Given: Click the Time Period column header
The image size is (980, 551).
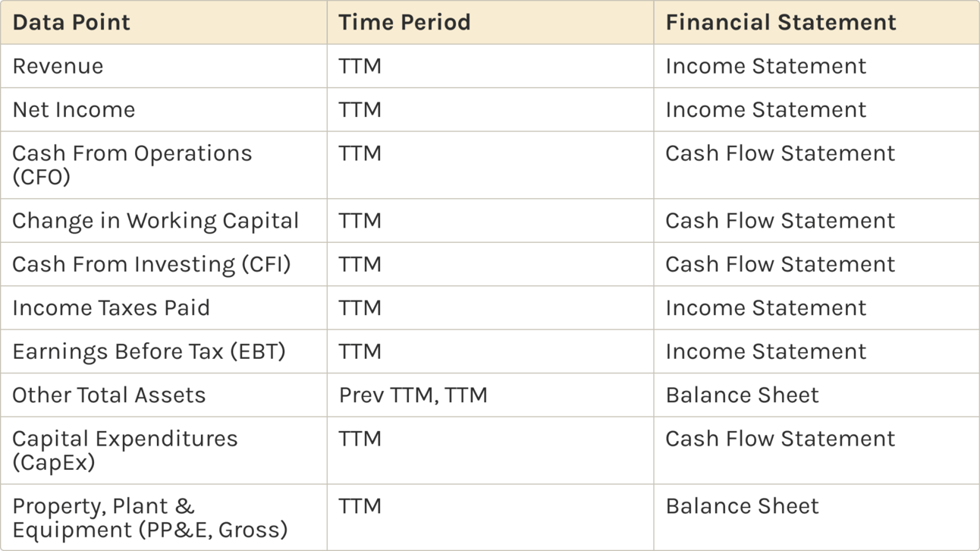Looking at the screenshot, I should tap(490, 22).
